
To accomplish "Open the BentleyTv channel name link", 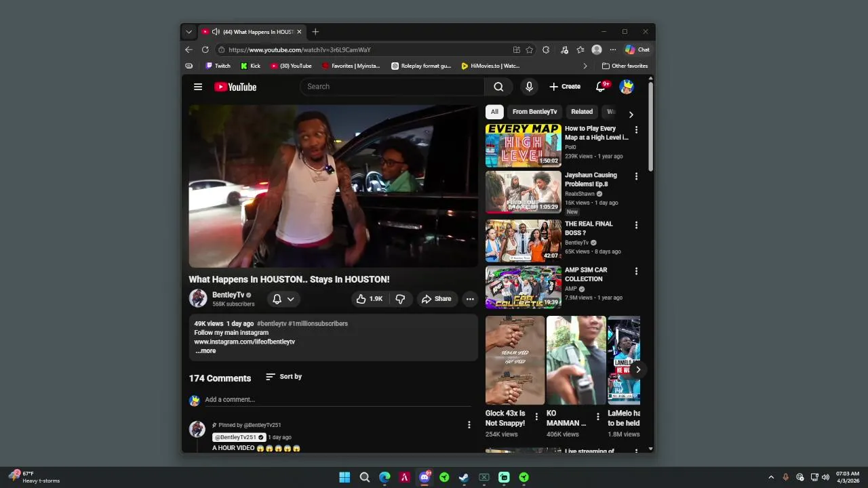I will click(x=228, y=295).
